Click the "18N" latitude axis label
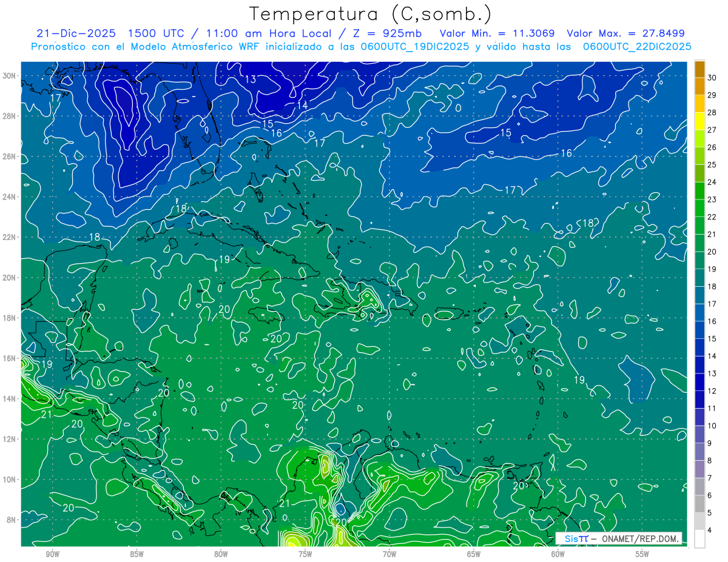This screenshot has width=728, height=562. click(10, 318)
